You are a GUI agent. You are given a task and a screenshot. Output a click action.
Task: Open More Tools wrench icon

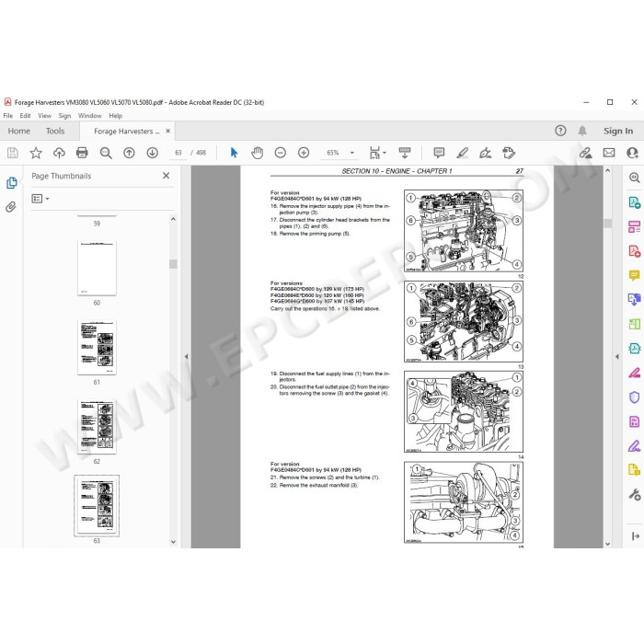pos(635,495)
